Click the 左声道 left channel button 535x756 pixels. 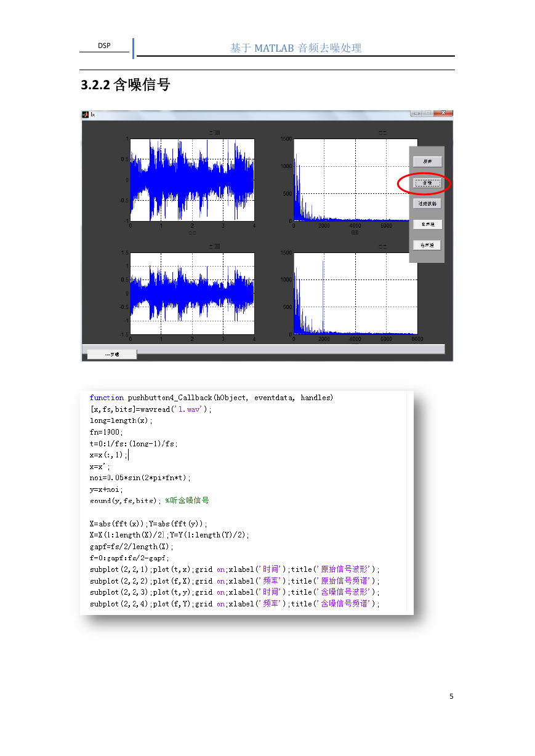pyautogui.click(x=427, y=225)
